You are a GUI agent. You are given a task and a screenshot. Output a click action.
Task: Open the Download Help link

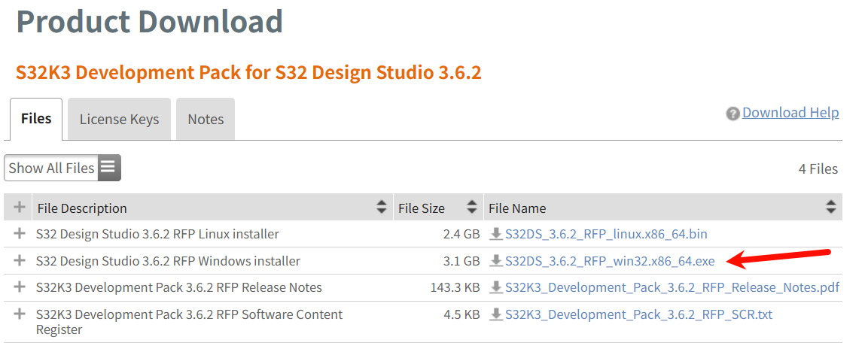tap(790, 113)
